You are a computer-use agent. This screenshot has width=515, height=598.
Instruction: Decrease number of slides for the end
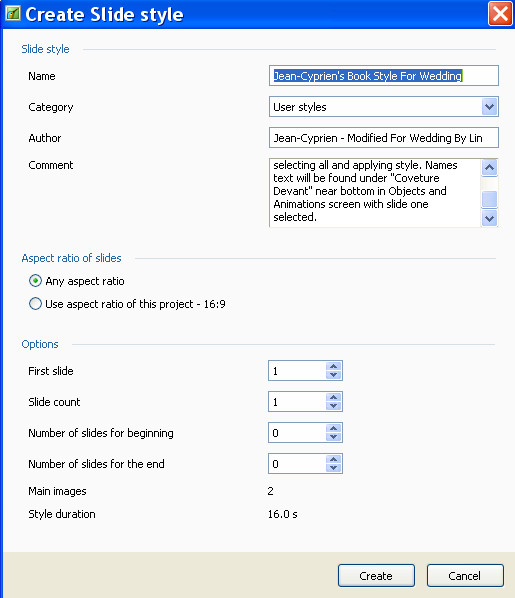[x=333, y=468]
